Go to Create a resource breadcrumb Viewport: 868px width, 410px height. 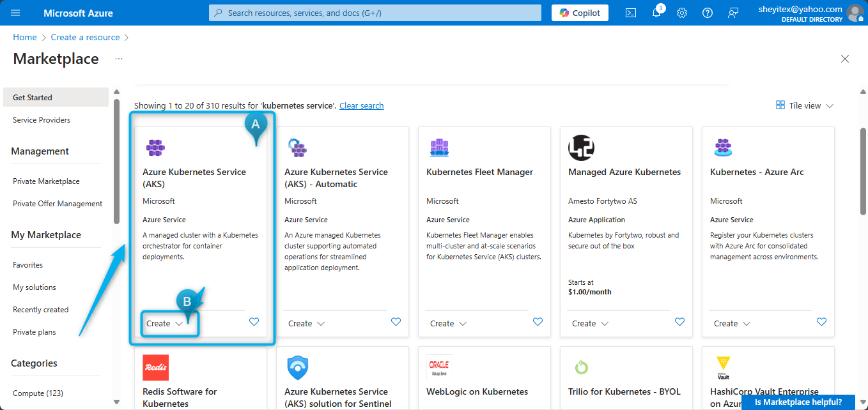(86, 37)
